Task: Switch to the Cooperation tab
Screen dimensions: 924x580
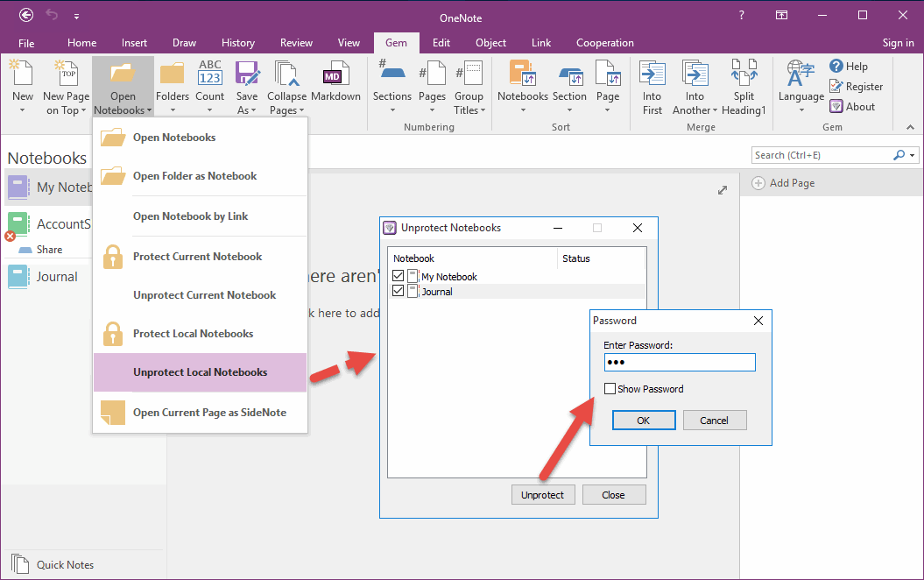Action: [x=604, y=43]
